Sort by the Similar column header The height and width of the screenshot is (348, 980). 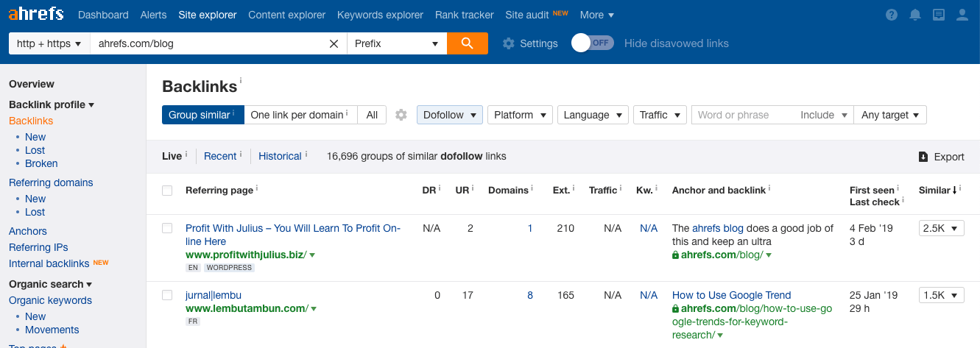[938, 190]
